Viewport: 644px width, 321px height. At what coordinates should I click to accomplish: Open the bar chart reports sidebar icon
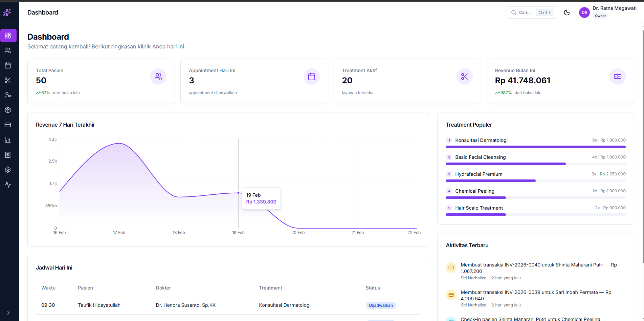pos(8,140)
